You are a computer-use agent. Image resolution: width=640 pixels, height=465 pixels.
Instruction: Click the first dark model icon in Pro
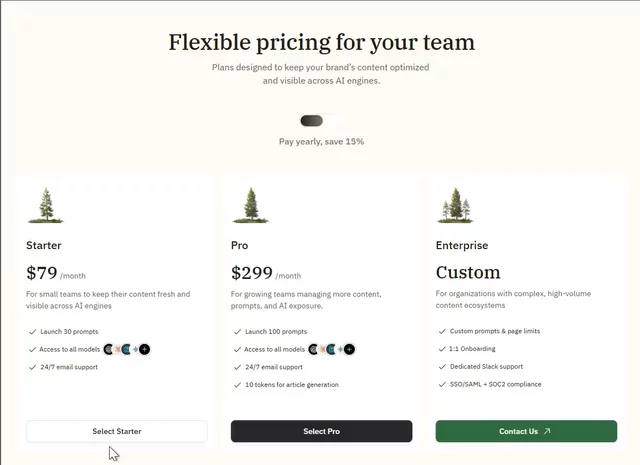click(313, 349)
